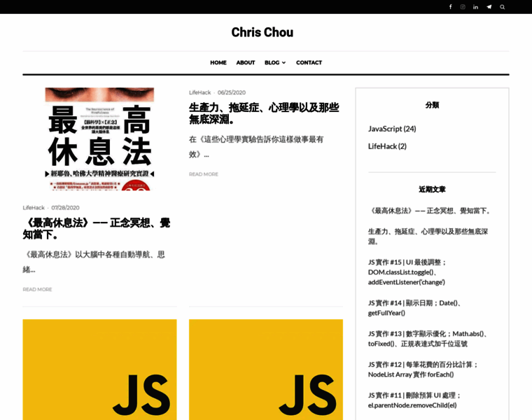This screenshot has height=420, width=532.
Task: Open recent post JS 實作 #12
Action: point(423,370)
